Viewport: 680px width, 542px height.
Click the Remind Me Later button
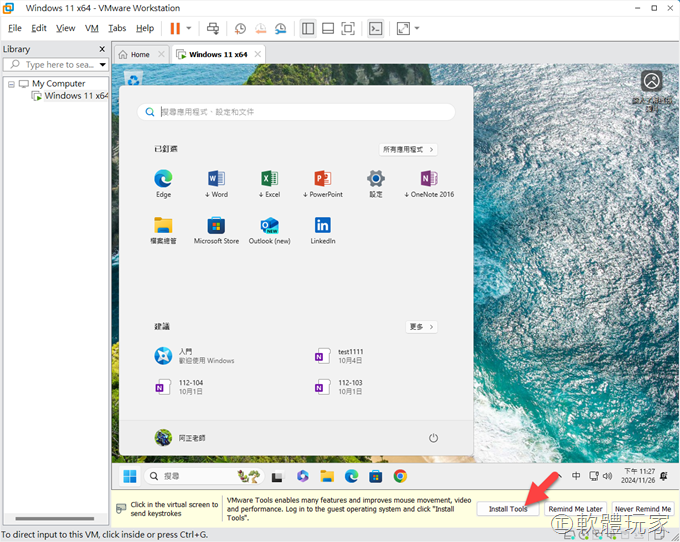[575, 509]
